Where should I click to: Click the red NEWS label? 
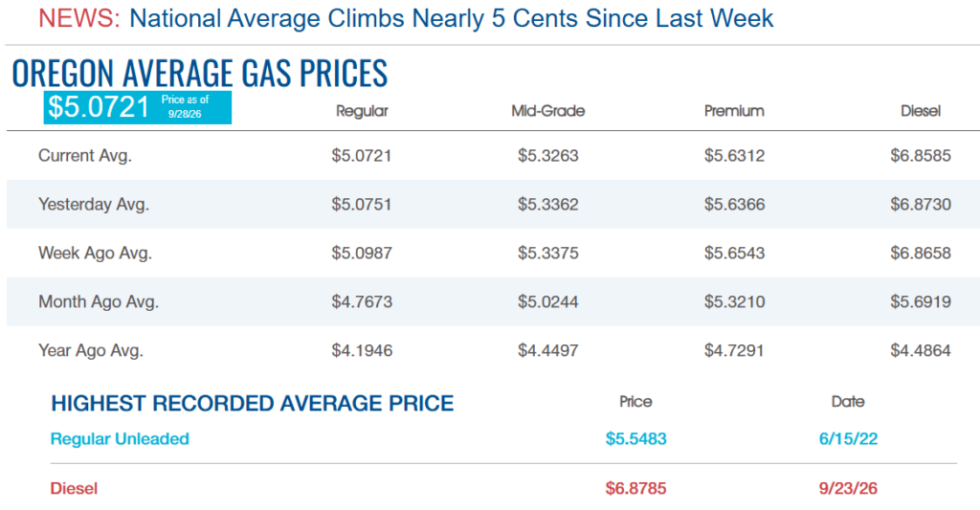click(x=78, y=18)
